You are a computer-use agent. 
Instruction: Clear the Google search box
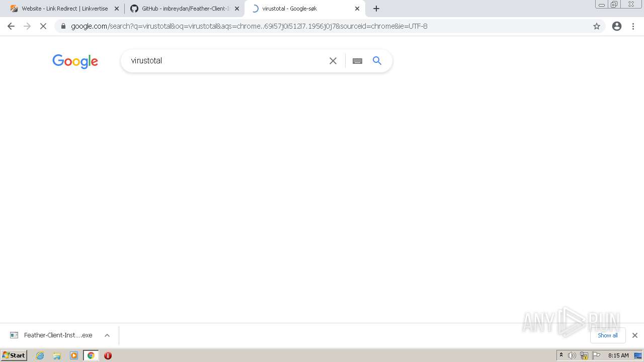(x=333, y=61)
